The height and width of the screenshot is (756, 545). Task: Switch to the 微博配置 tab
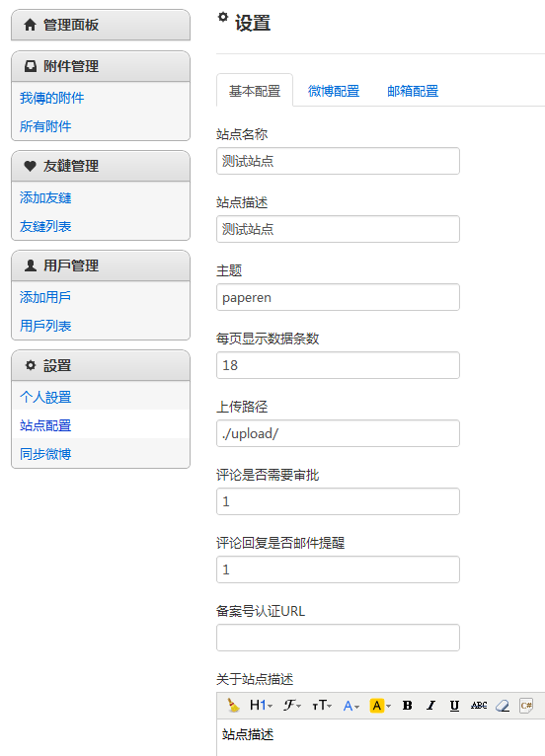pyautogui.click(x=334, y=91)
